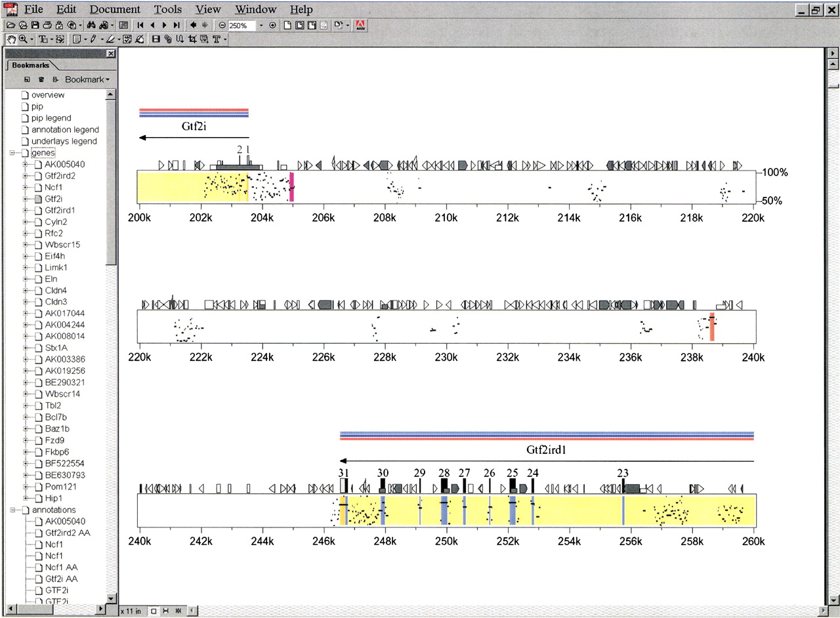Open the Find binoculars tool
The height and width of the screenshot is (618, 840).
(91, 25)
